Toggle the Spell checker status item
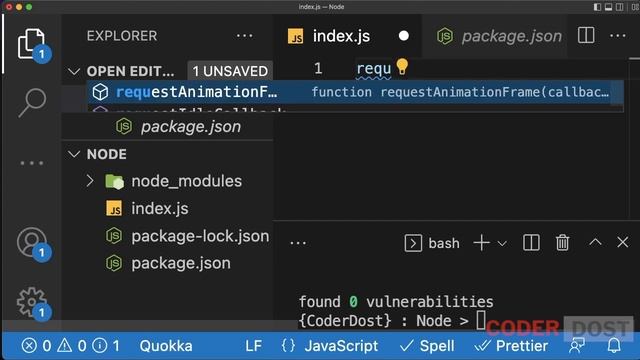The image size is (640, 360). point(427,346)
